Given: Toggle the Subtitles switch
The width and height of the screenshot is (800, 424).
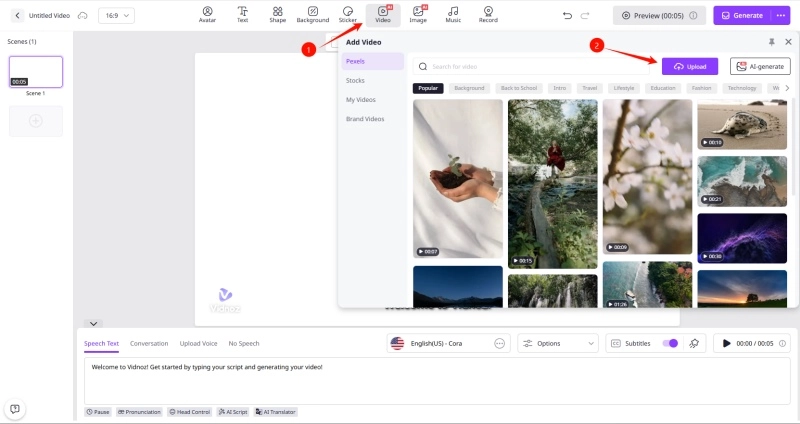Looking at the screenshot, I should [x=670, y=343].
